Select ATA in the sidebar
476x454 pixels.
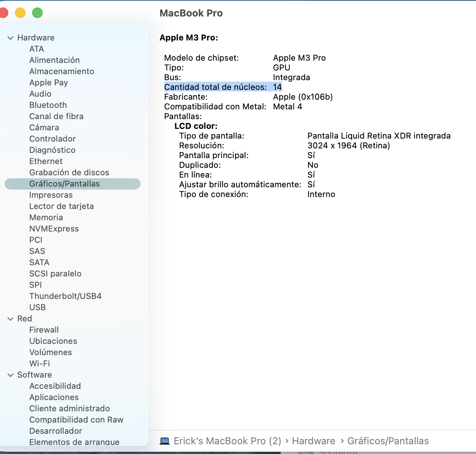[x=37, y=49]
